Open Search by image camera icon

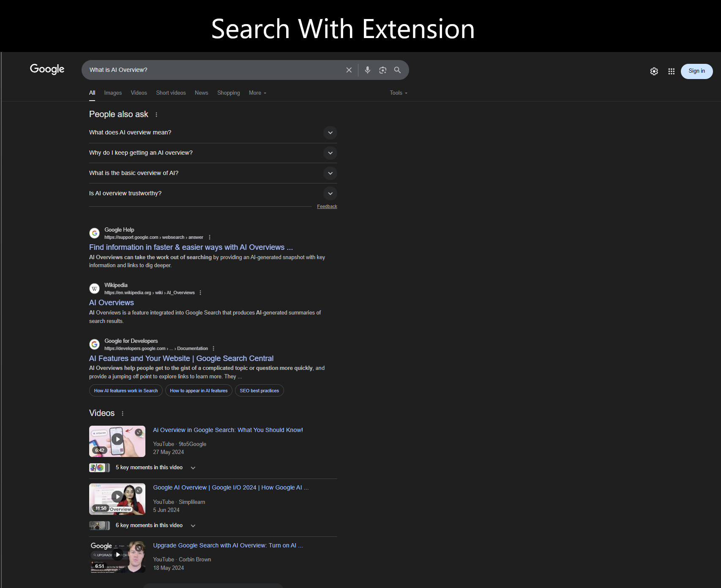tap(383, 70)
